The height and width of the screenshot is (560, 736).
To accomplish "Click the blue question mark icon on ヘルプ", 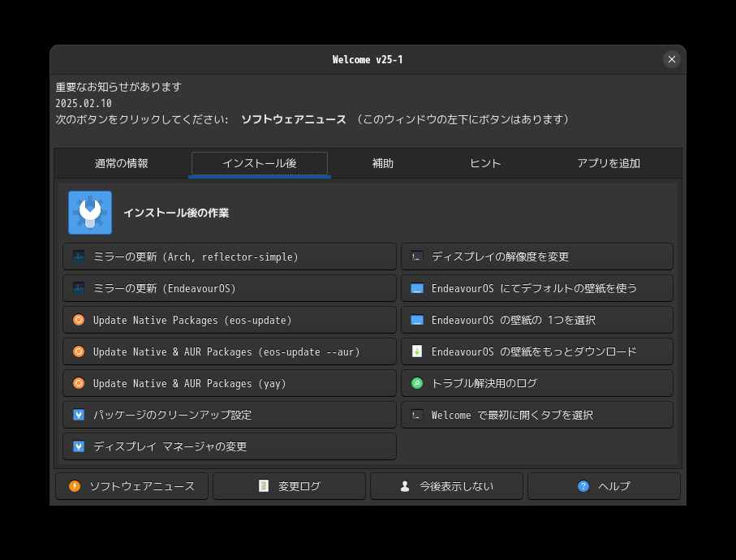I will (x=583, y=486).
